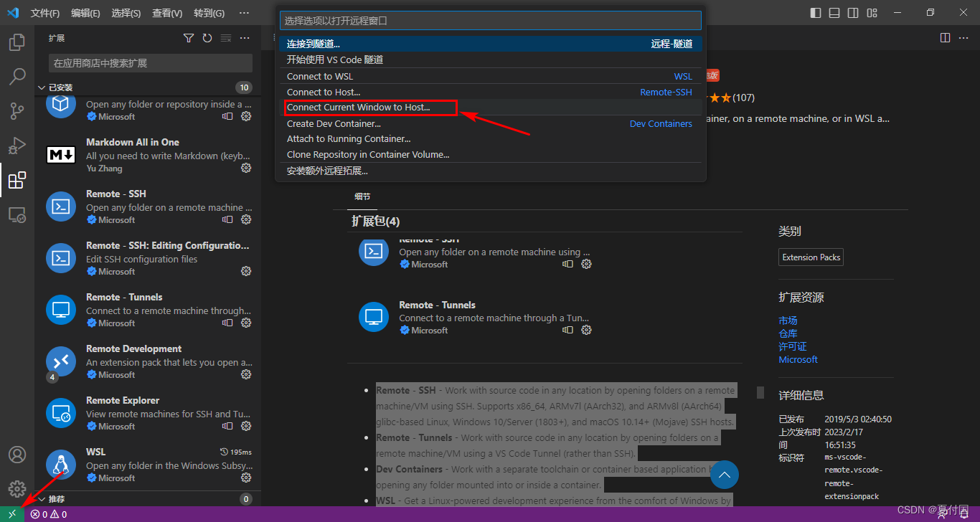
Task: Open gear for Remote Explorer extension
Action: 246,426
